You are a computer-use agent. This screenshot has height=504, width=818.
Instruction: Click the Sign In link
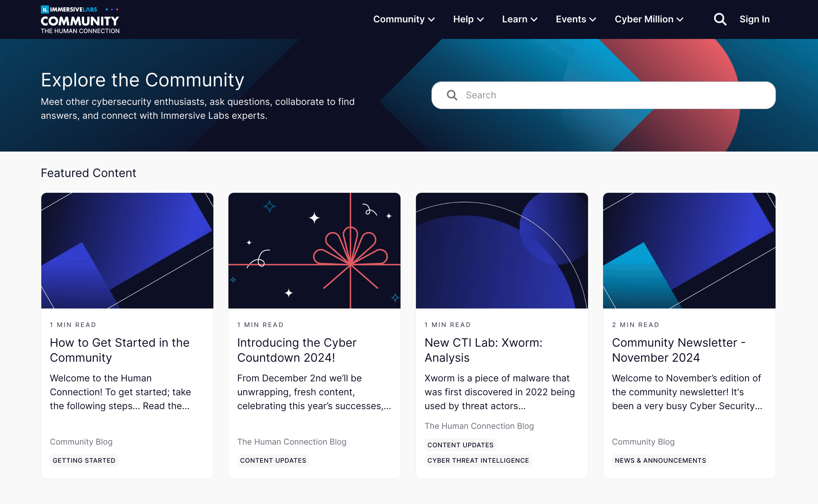coord(754,19)
